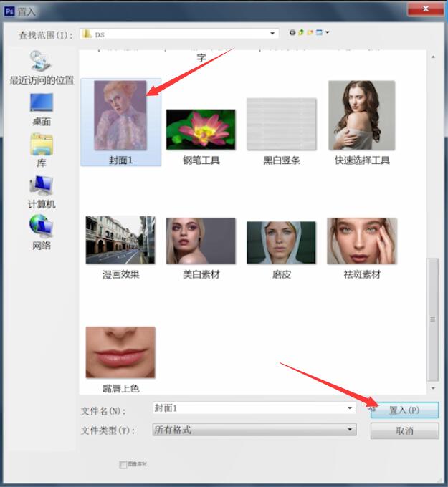This screenshot has height=487, width=448.
Task: Select the 封面1 thumbnail
Action: pyautogui.click(x=120, y=115)
